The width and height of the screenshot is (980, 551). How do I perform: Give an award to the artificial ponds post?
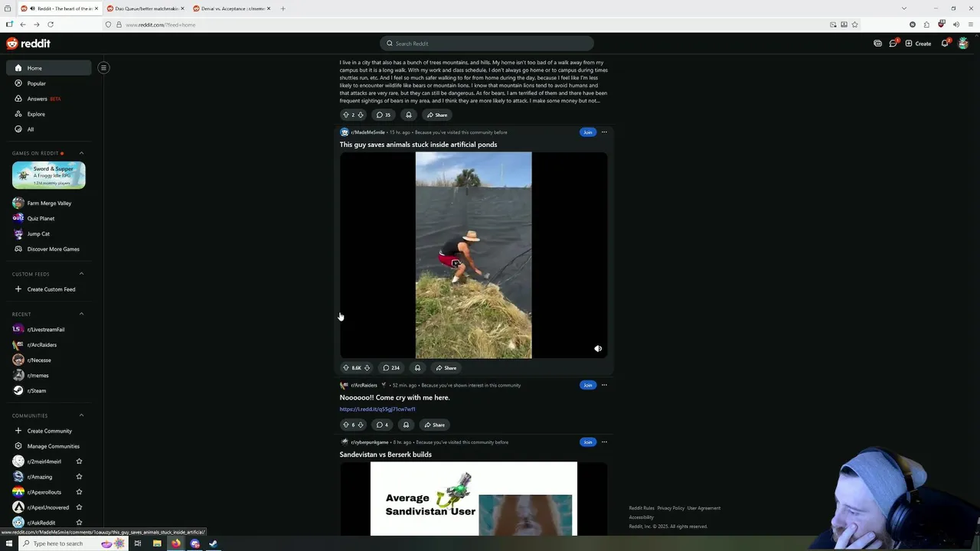pos(417,367)
